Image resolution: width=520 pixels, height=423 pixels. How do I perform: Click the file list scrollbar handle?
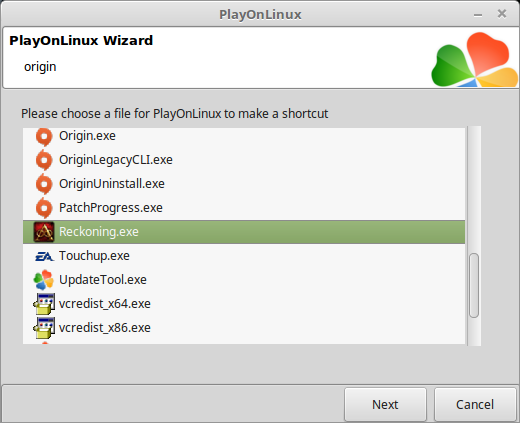click(x=474, y=286)
